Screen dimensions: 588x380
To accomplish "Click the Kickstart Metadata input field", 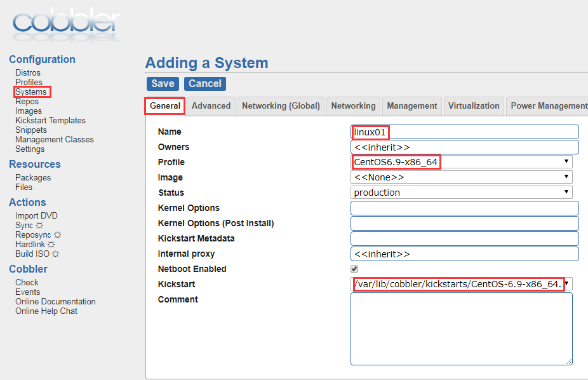I will 465,238.
